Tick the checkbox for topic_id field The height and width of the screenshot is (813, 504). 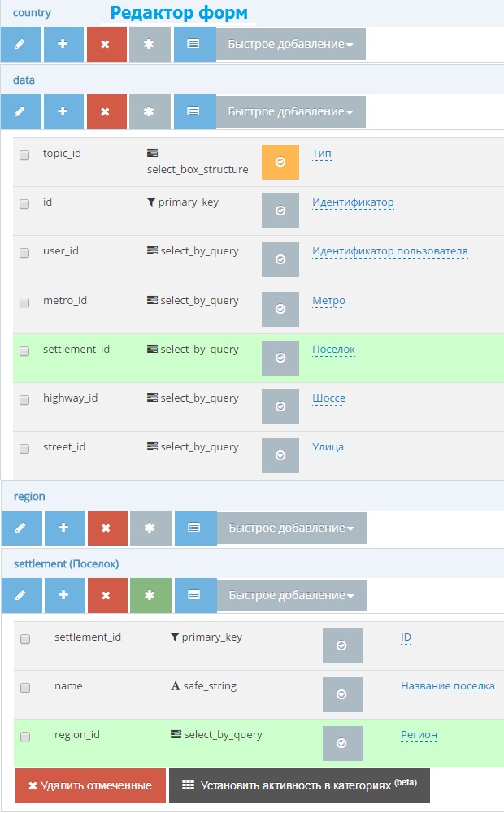point(24,154)
